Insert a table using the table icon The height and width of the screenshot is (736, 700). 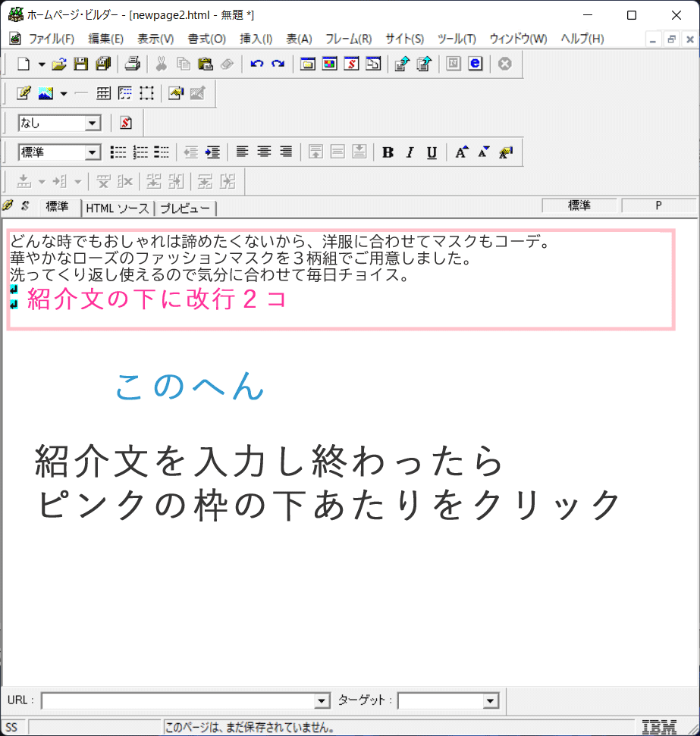103,93
